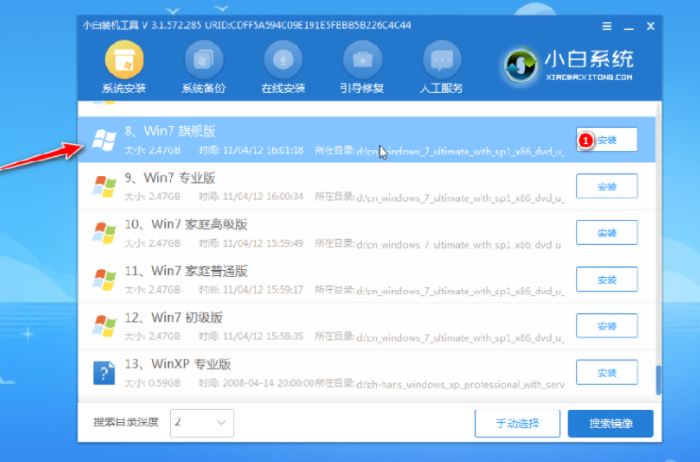This screenshot has height=462, width=700.
Task: Click the image list vertical scrollbar
Action: pos(658,378)
